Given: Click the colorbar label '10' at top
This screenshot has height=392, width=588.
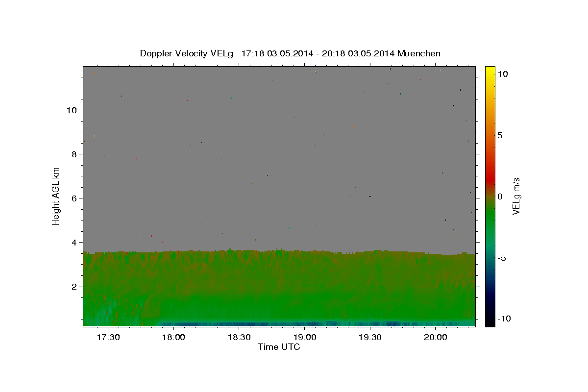Looking at the screenshot, I should click(x=502, y=73).
